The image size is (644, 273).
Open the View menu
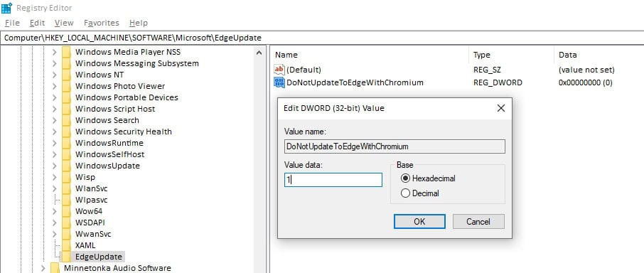64,23
